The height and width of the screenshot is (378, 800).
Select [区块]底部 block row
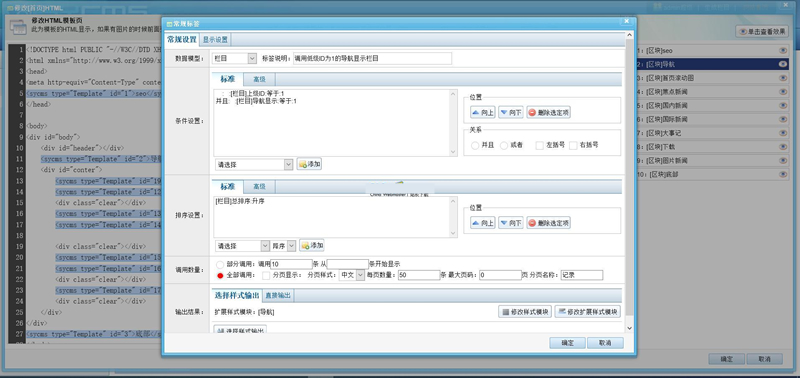(712, 174)
